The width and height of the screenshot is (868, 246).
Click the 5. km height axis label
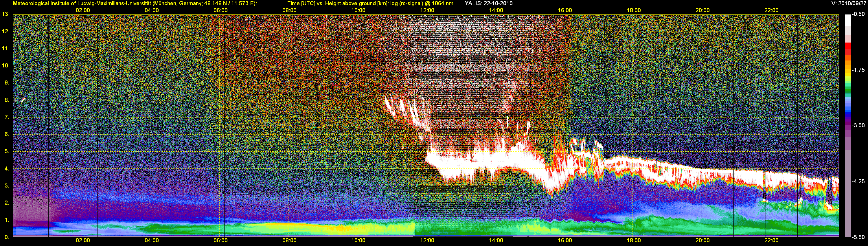(x=7, y=151)
